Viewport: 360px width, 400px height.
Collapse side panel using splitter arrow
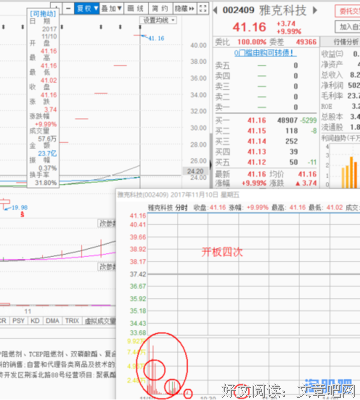click(x=211, y=164)
